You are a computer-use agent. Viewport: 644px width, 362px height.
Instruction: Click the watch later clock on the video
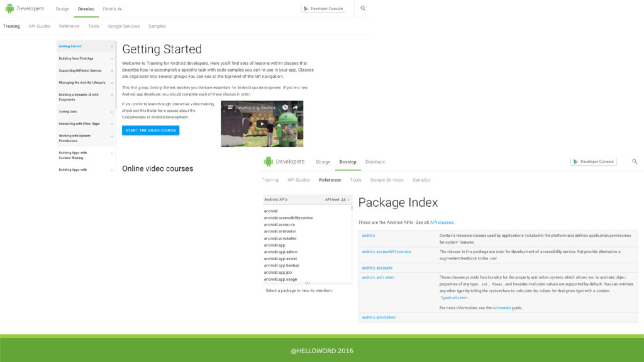tap(285, 107)
